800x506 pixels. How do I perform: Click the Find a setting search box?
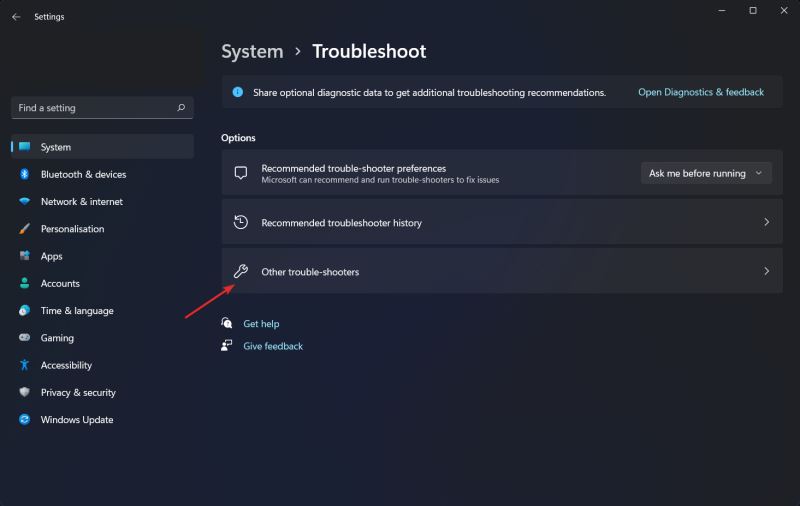point(95,108)
